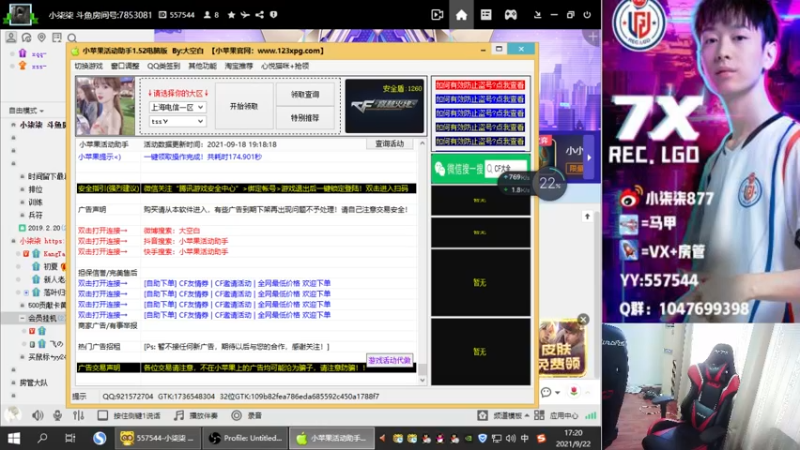Image resolution: width=800 pixels, height=450 pixels.
Task: Open the user list icon in YY sidebar
Action: click(x=11, y=37)
